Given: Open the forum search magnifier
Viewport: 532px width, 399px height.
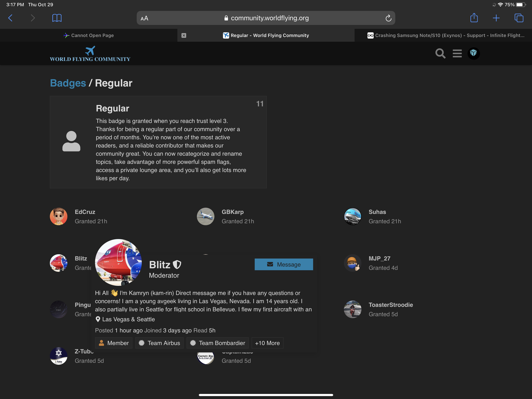Looking at the screenshot, I should (440, 53).
